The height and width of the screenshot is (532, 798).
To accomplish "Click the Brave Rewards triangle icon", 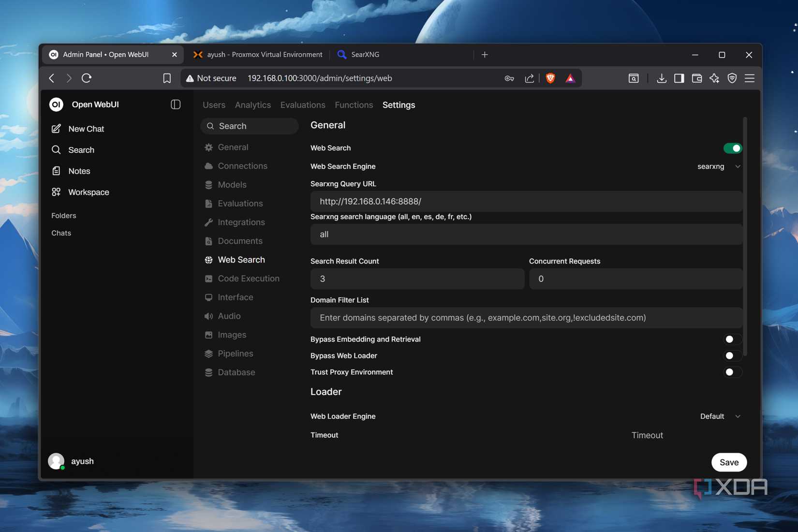I will pos(571,78).
